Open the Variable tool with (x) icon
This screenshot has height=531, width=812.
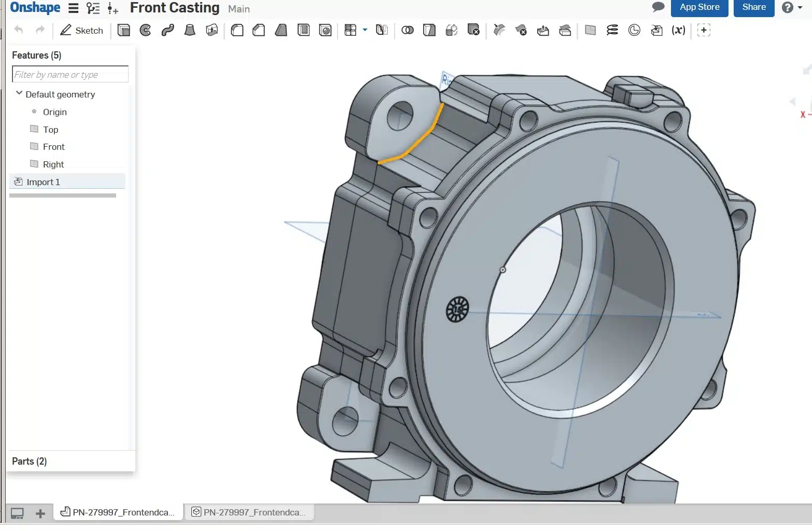click(679, 30)
